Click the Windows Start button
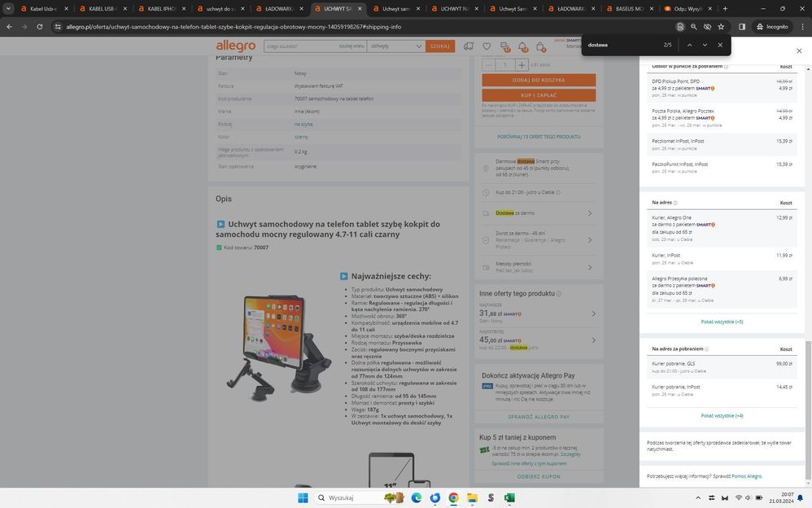The width and height of the screenshot is (812, 508). (x=303, y=497)
